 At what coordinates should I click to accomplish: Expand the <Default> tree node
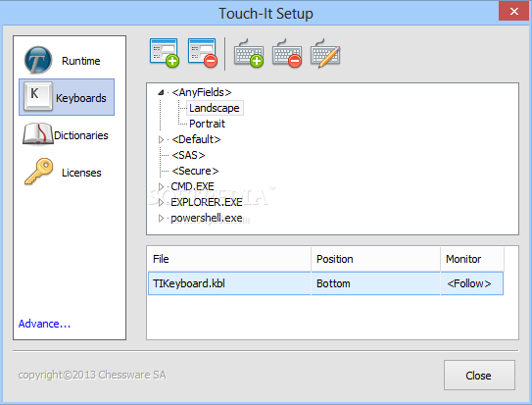[x=161, y=139]
